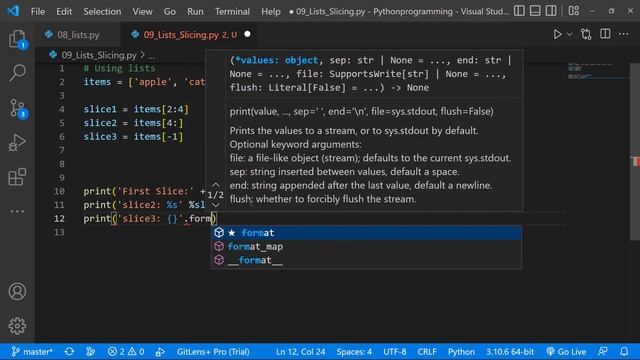
Task: Click code text slice3 = items[-1]
Action: 133,136
